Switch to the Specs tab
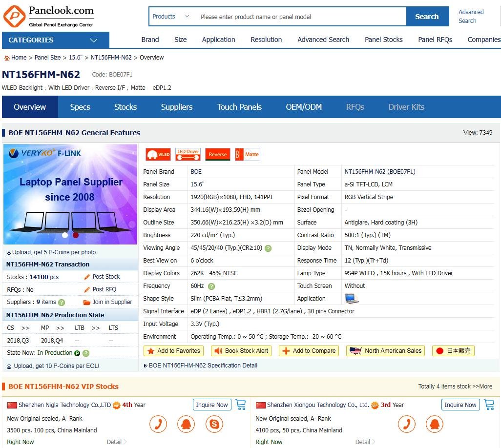 [80, 107]
